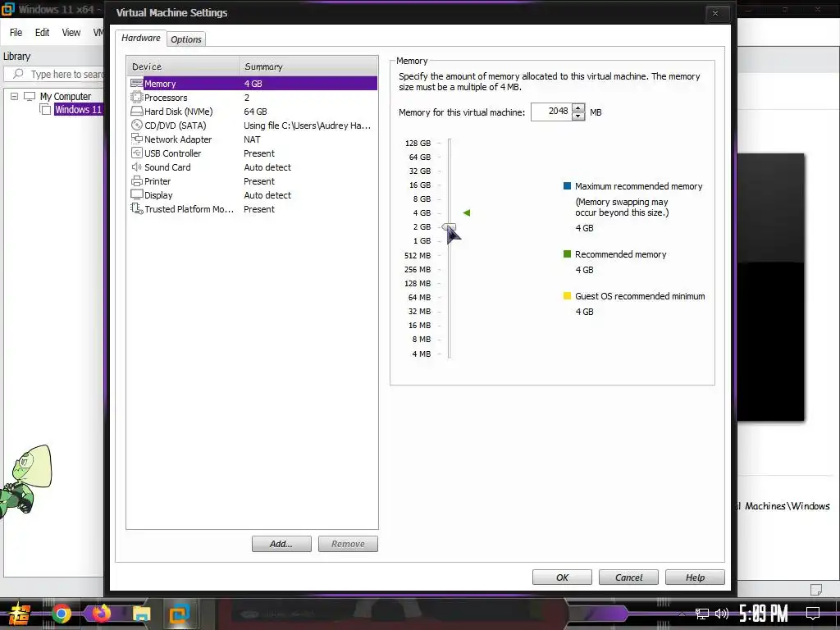The image size is (840, 630).
Task: Click the Summary column header
Action: click(308, 66)
